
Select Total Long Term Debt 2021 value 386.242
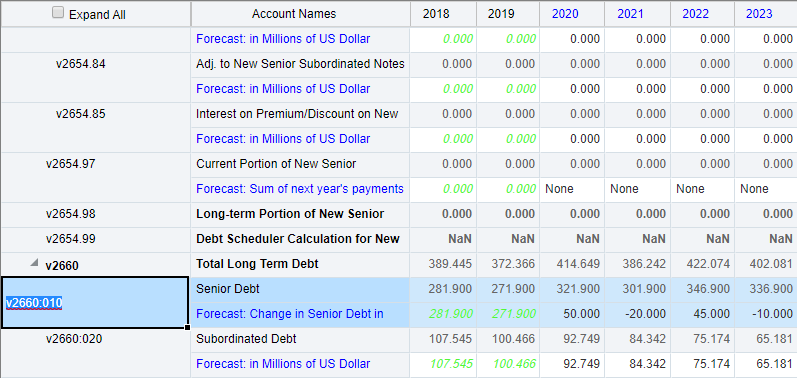pos(643,264)
